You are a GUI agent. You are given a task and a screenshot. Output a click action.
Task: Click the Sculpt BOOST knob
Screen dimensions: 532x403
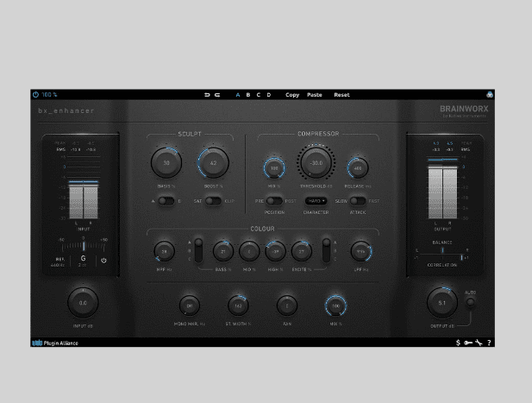click(x=213, y=162)
